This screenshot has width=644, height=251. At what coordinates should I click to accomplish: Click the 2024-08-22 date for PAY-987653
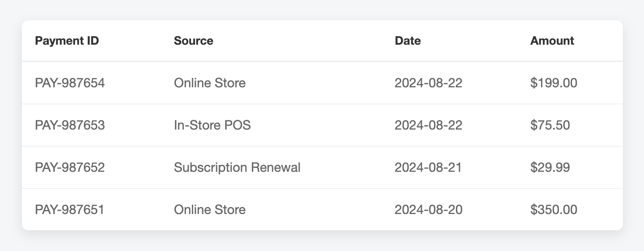428,125
